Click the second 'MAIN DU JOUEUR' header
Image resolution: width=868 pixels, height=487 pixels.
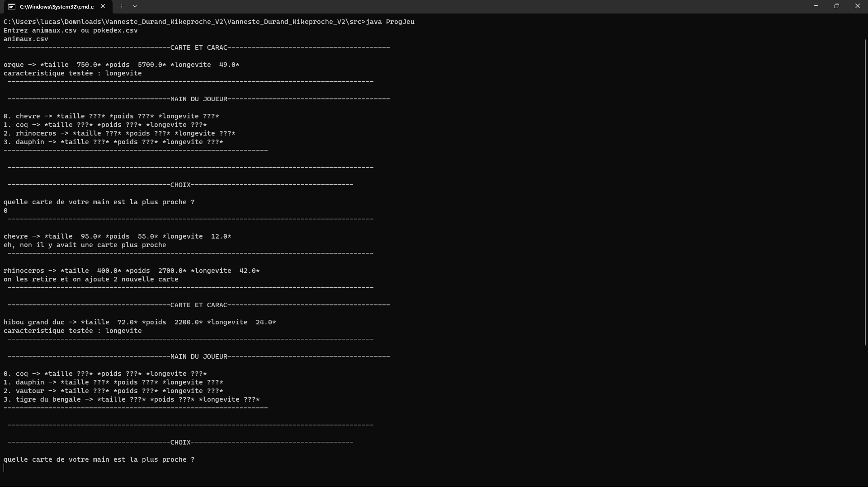pyautogui.click(x=198, y=356)
